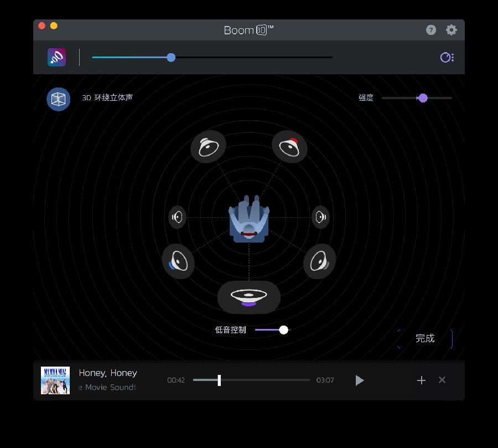Add songs with the plus icon

click(x=421, y=380)
